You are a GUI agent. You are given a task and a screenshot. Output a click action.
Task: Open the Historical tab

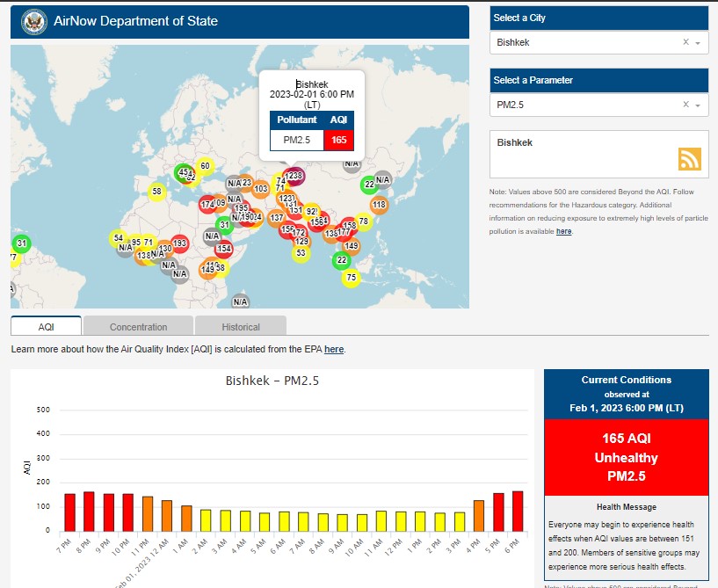[241, 326]
